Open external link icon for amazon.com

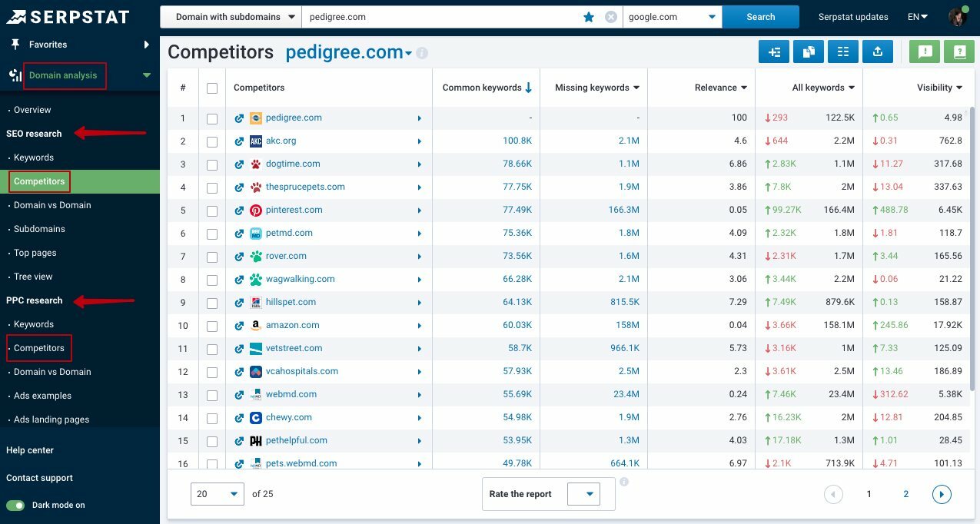coord(239,326)
